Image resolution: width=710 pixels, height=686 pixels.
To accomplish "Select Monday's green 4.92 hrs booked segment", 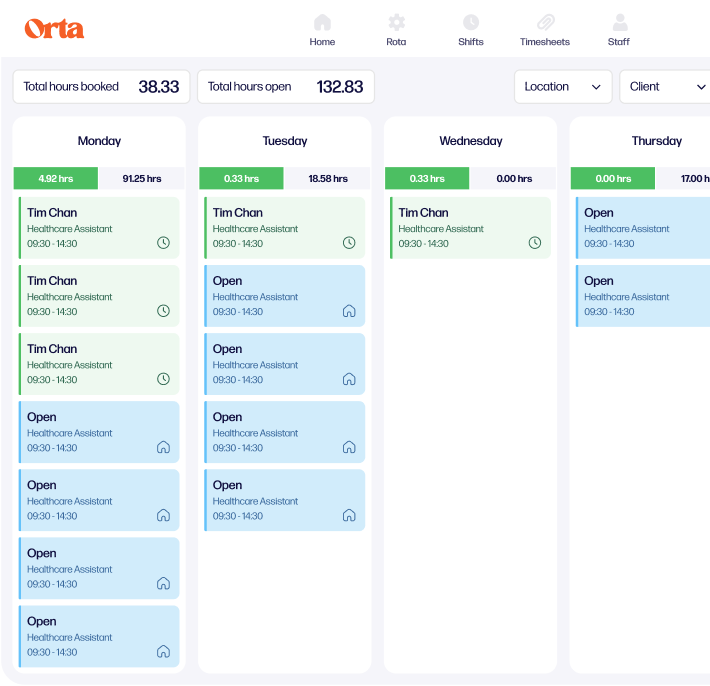I will 56,179.
